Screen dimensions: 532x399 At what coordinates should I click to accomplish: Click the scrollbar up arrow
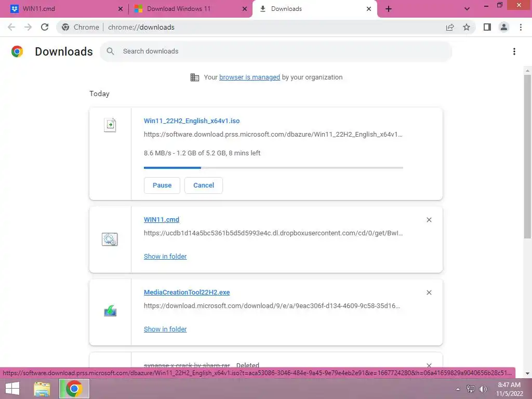pos(527,71)
